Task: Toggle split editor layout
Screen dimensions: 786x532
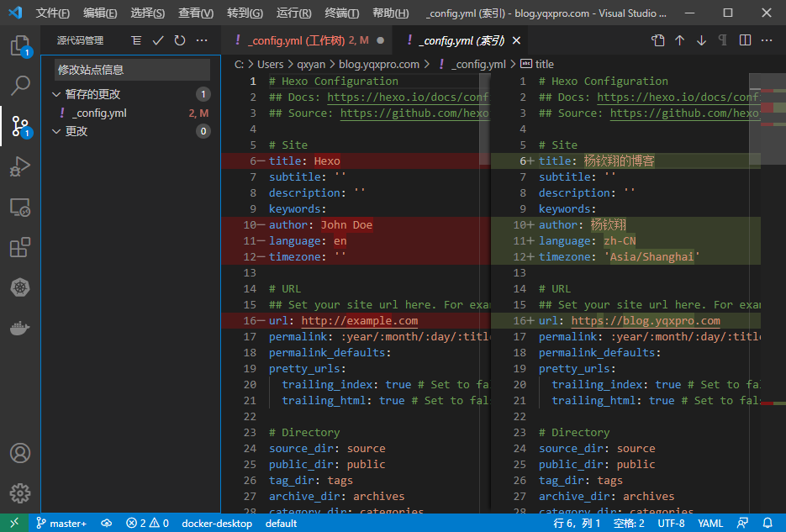Action: click(745, 40)
